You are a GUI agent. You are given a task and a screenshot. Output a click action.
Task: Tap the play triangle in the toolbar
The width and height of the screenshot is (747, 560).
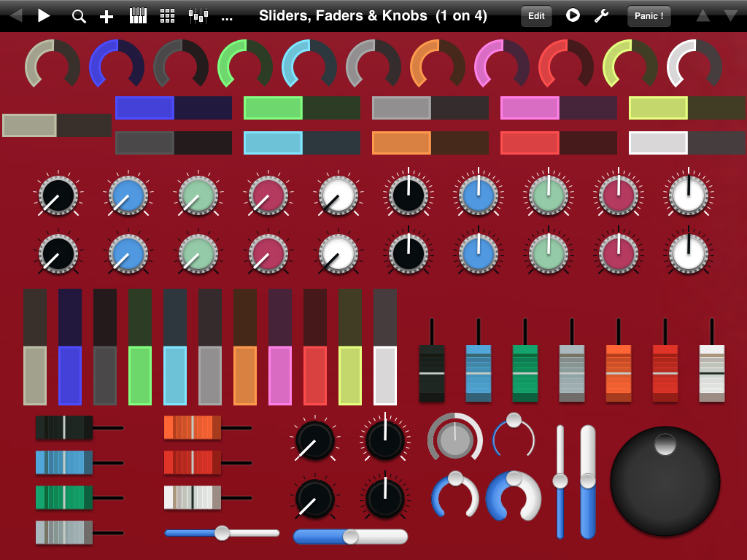click(44, 15)
